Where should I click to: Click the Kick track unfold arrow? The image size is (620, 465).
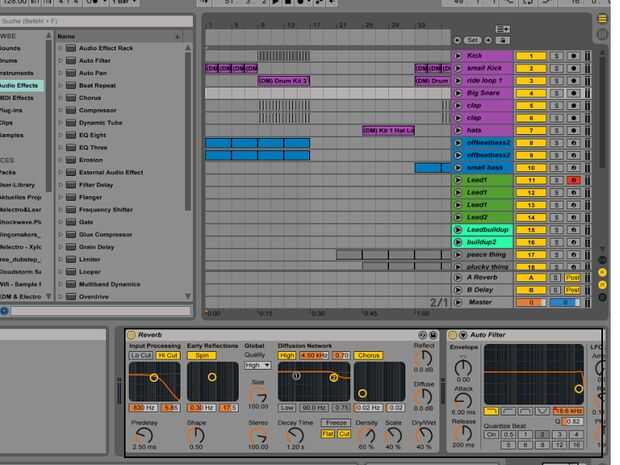458,56
